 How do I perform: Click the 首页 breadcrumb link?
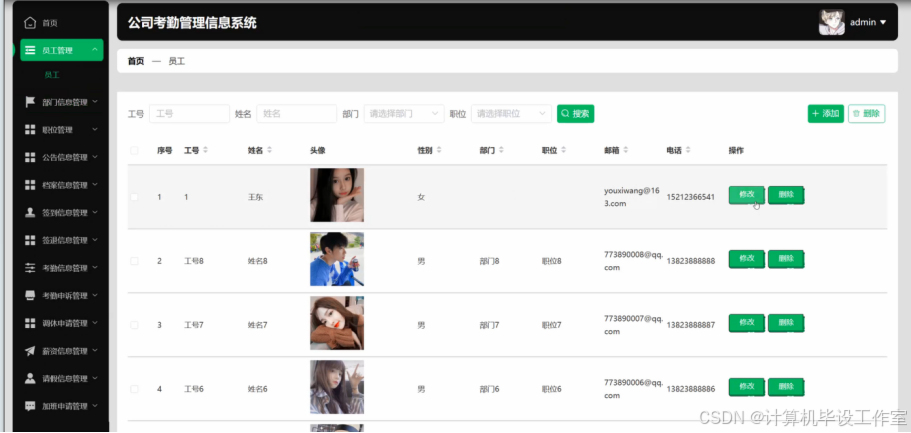136,61
